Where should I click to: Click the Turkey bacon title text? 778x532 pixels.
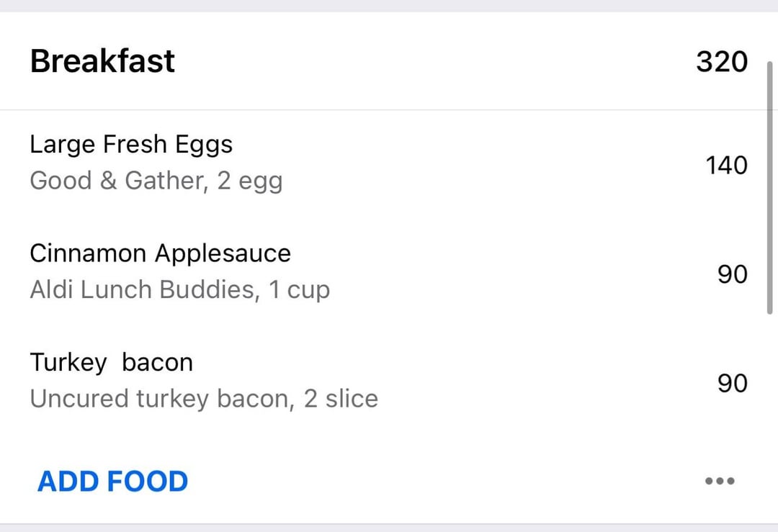click(x=111, y=362)
